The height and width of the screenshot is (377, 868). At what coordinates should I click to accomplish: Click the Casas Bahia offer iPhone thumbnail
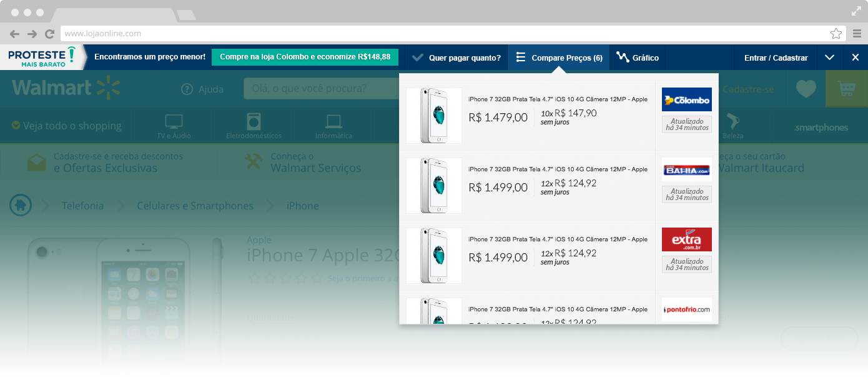[x=434, y=186]
